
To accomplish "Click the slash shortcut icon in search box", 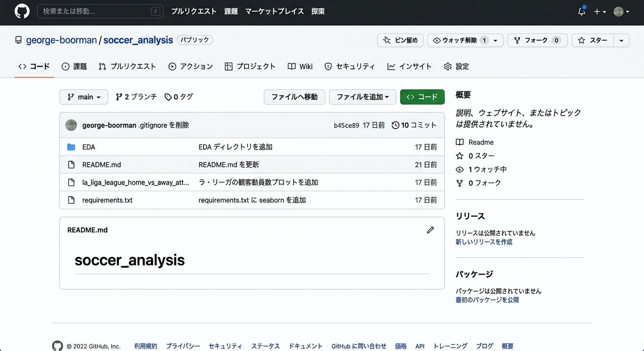I will [156, 11].
